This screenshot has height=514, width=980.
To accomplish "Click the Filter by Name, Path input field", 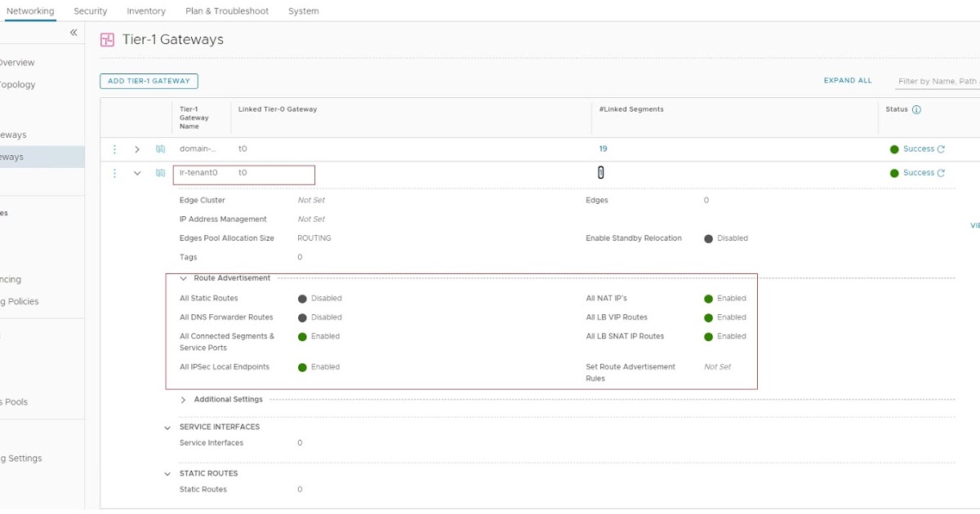I will tap(939, 81).
